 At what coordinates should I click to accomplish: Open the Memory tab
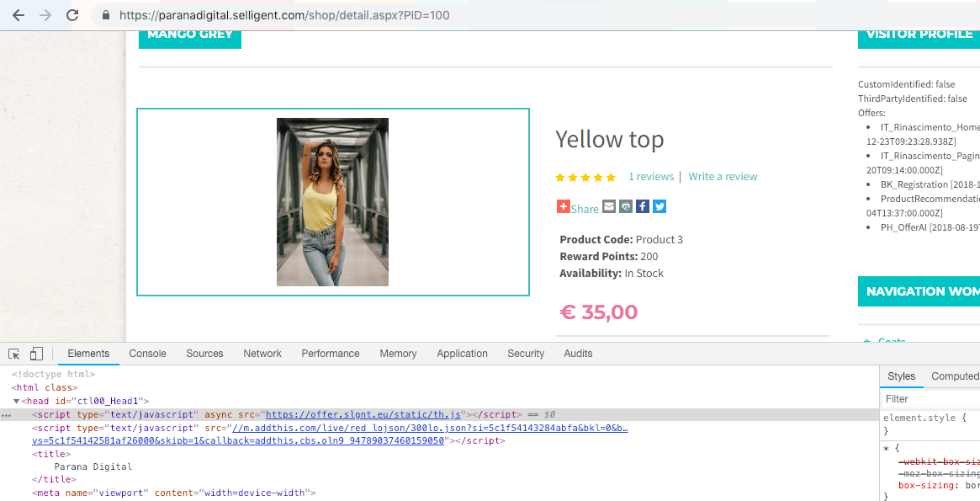point(398,354)
